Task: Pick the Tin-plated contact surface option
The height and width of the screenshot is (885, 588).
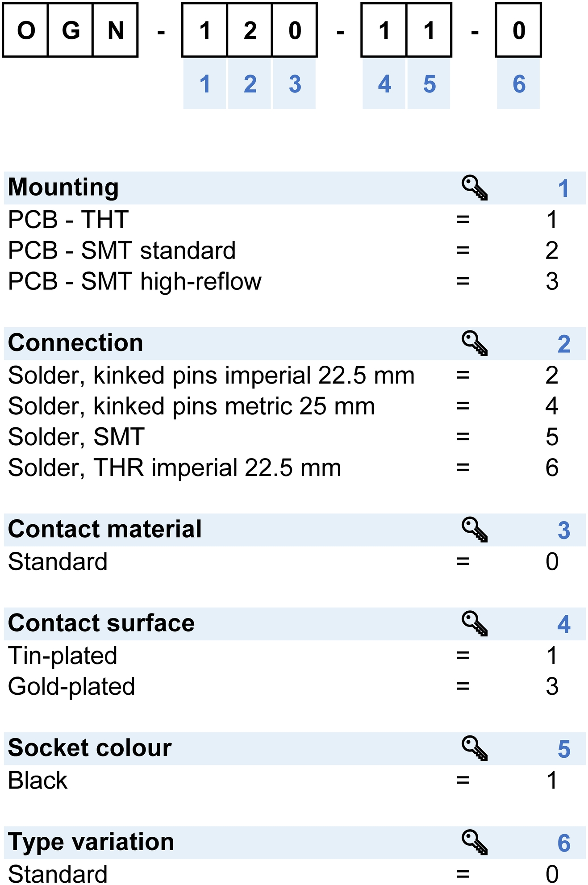Action: [294, 655]
